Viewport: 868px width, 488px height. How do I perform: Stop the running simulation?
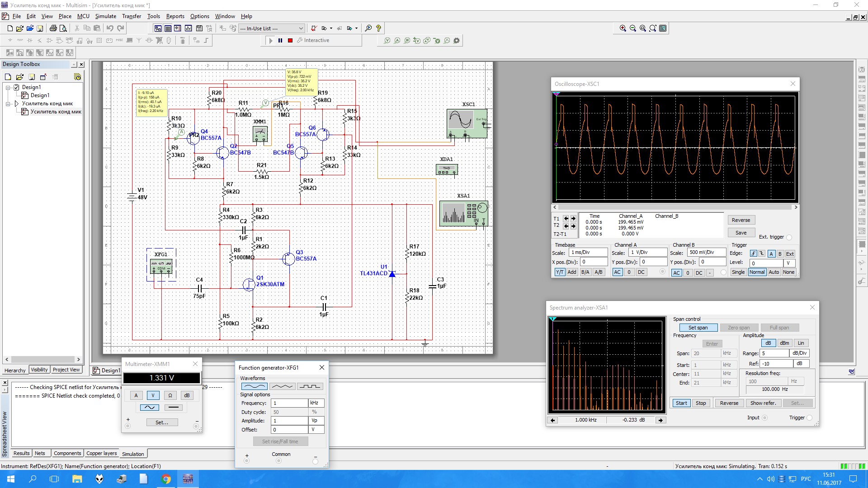coord(290,41)
